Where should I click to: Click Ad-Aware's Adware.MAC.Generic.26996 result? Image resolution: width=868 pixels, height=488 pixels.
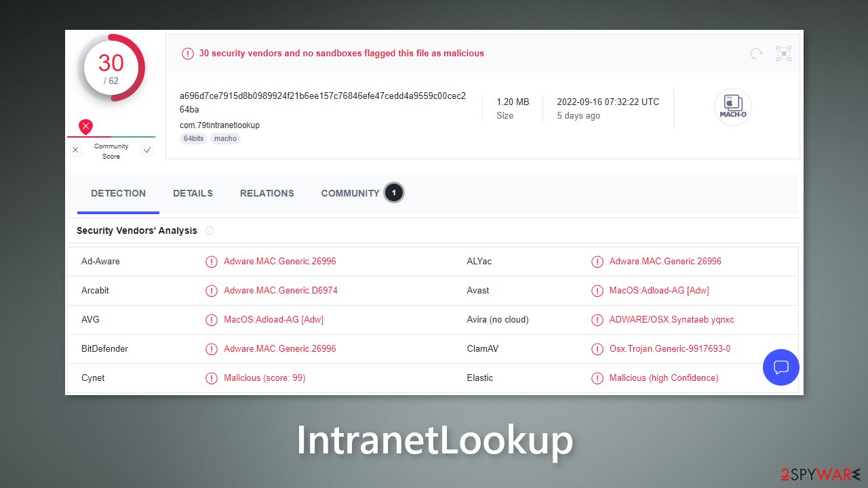pyautogui.click(x=280, y=262)
